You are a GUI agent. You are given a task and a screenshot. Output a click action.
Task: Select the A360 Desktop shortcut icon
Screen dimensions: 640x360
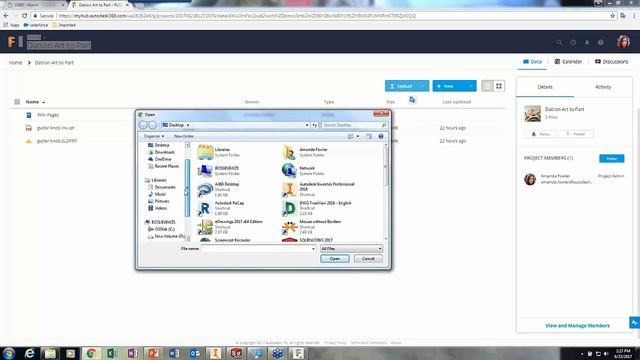[205, 189]
